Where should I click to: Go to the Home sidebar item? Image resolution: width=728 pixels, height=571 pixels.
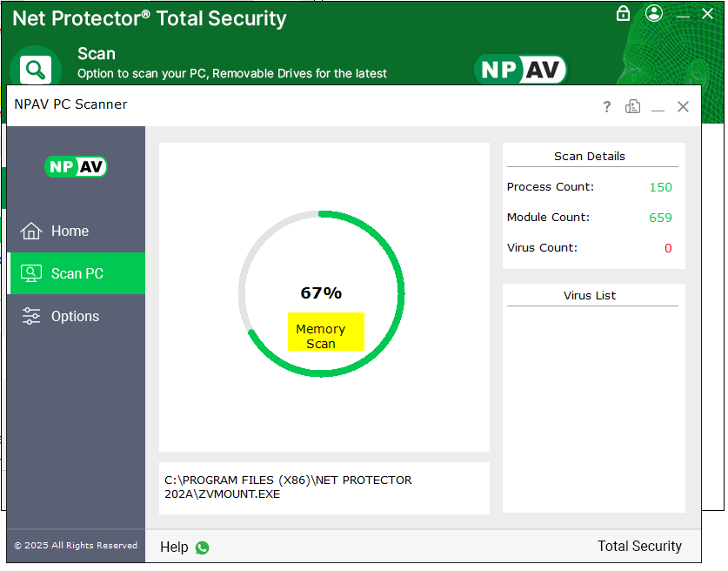pos(70,231)
